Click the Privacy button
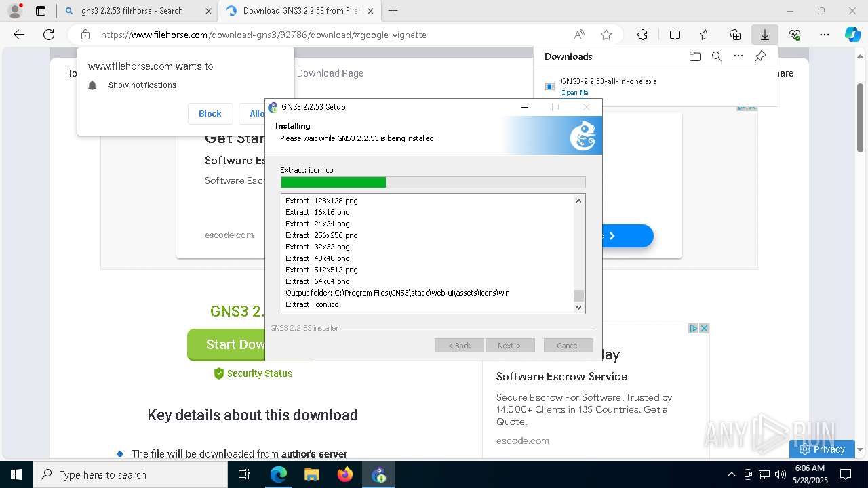The image size is (868, 488). pos(822,449)
